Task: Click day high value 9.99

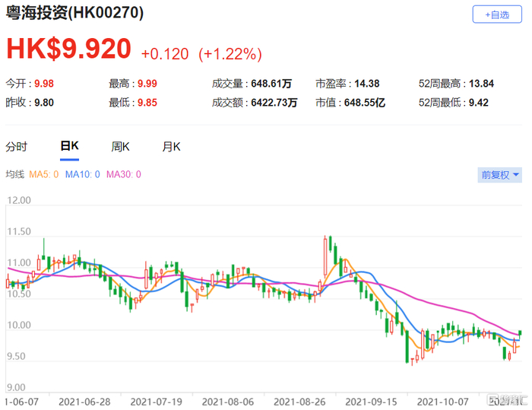Action: click(x=147, y=84)
